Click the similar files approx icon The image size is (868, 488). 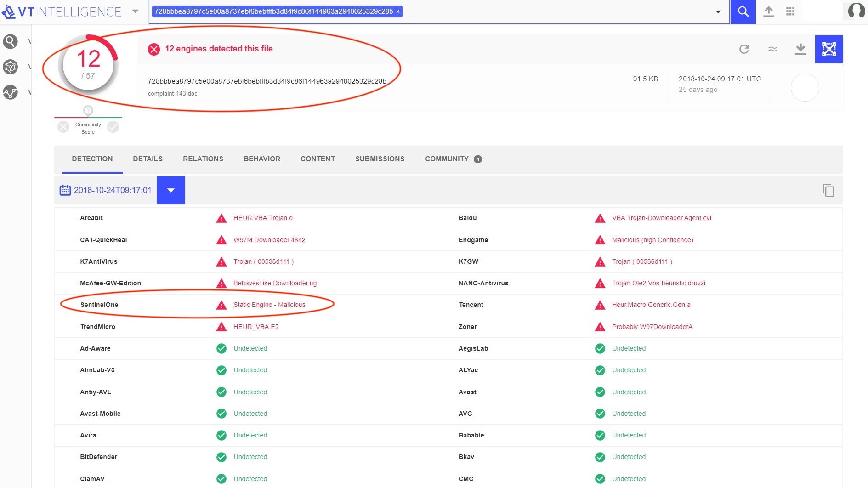[x=772, y=49]
